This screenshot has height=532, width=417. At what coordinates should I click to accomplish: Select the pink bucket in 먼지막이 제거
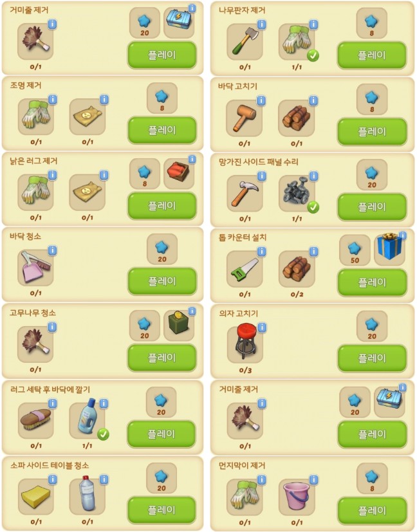pyautogui.click(x=297, y=497)
